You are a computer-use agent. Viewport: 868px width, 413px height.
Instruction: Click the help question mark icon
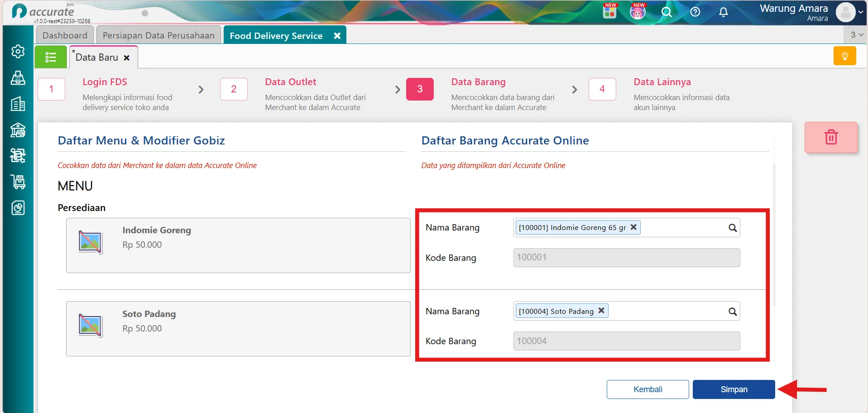[x=695, y=12]
